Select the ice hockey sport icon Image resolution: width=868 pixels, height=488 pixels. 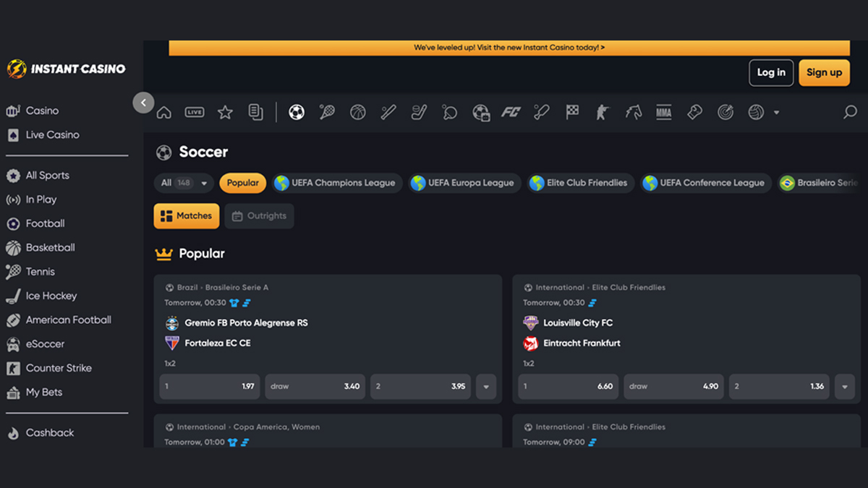point(420,112)
